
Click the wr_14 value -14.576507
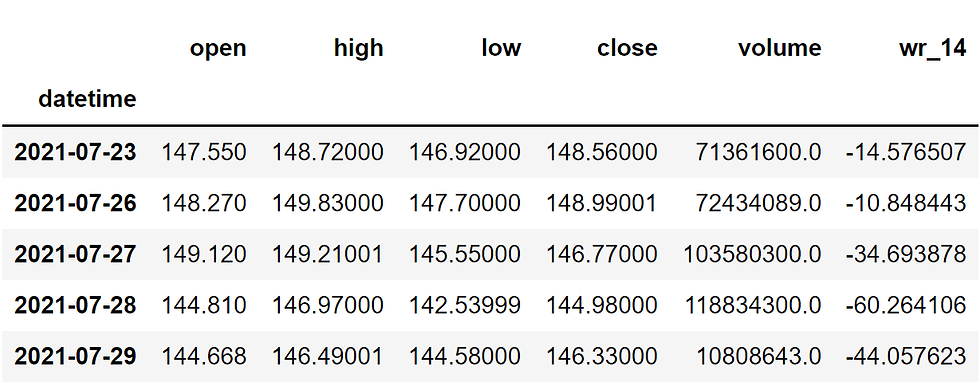point(906,152)
